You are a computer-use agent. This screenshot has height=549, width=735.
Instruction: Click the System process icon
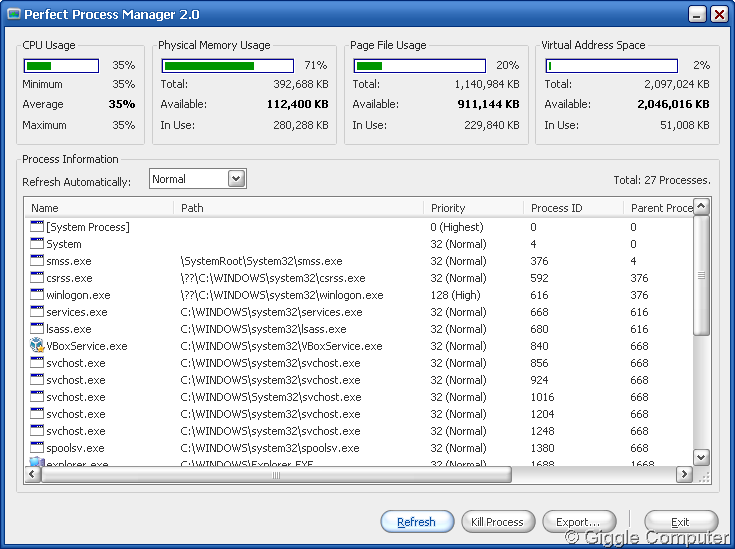click(x=37, y=244)
